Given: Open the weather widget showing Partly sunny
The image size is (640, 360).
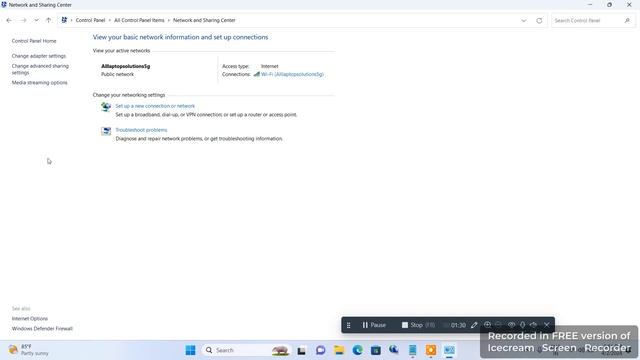Looking at the screenshot, I should pos(29,350).
